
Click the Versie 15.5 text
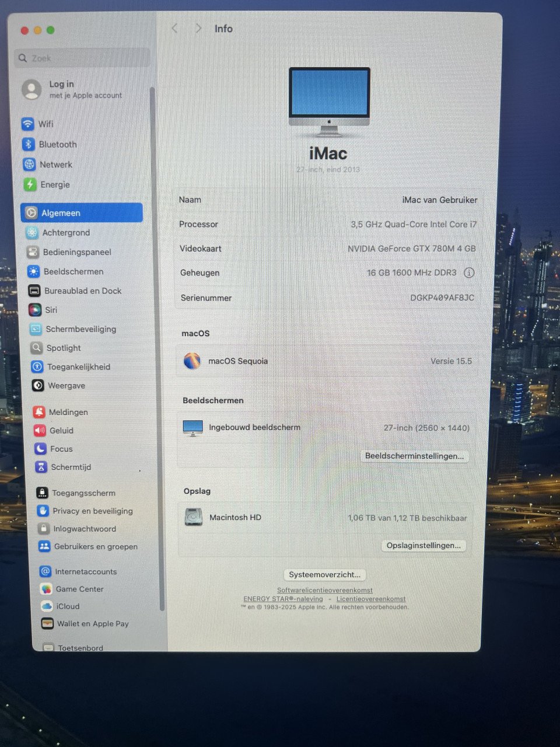tap(451, 361)
